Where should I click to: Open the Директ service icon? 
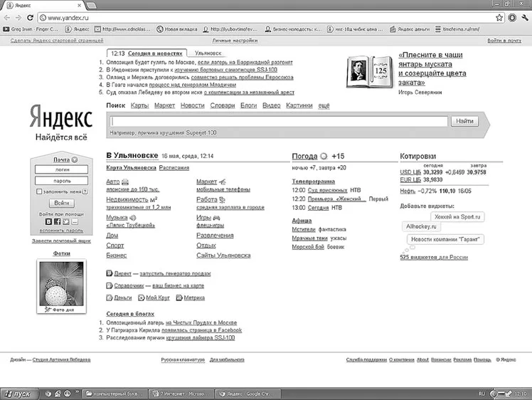click(110, 273)
